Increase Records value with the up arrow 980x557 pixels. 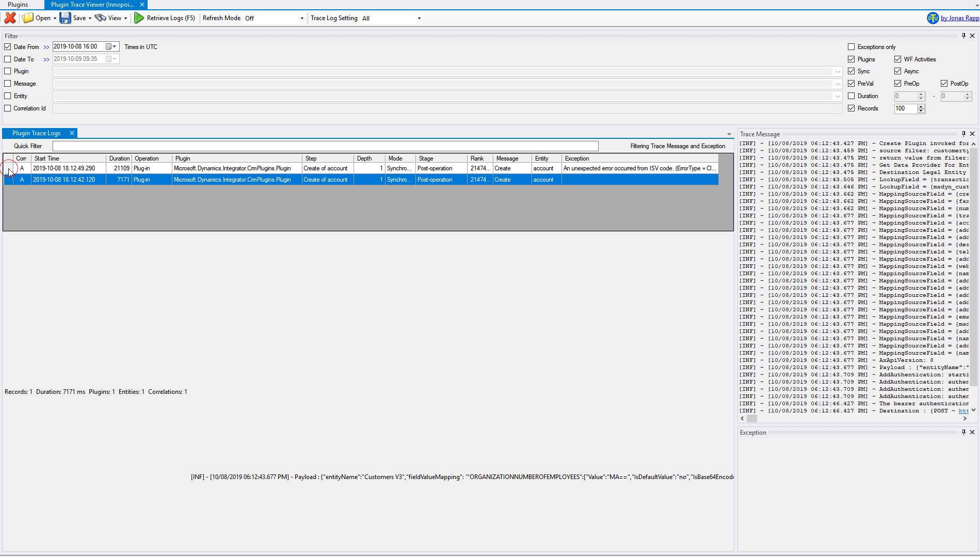click(x=921, y=106)
